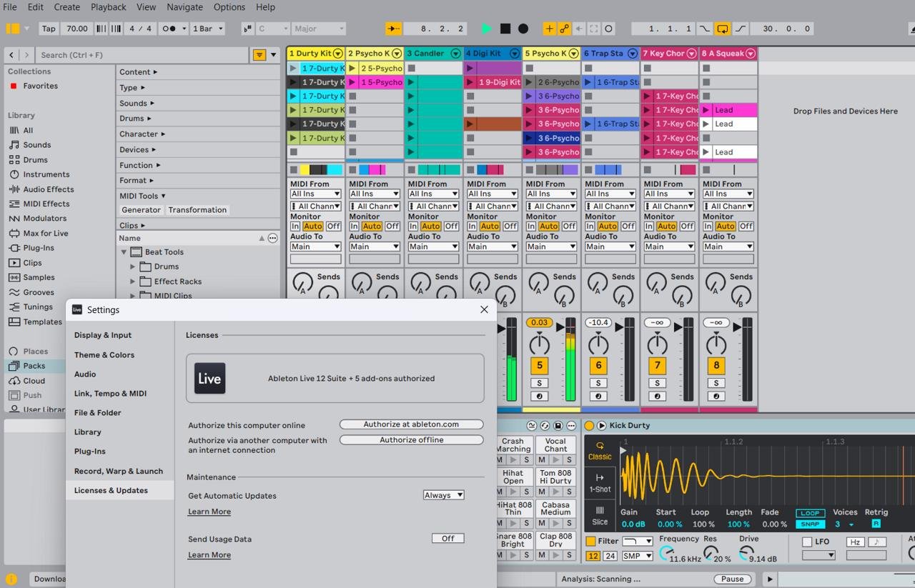Viewport: 915px width, 588px height.
Task: Solo track 7 in mixer
Action: pyautogui.click(x=657, y=383)
